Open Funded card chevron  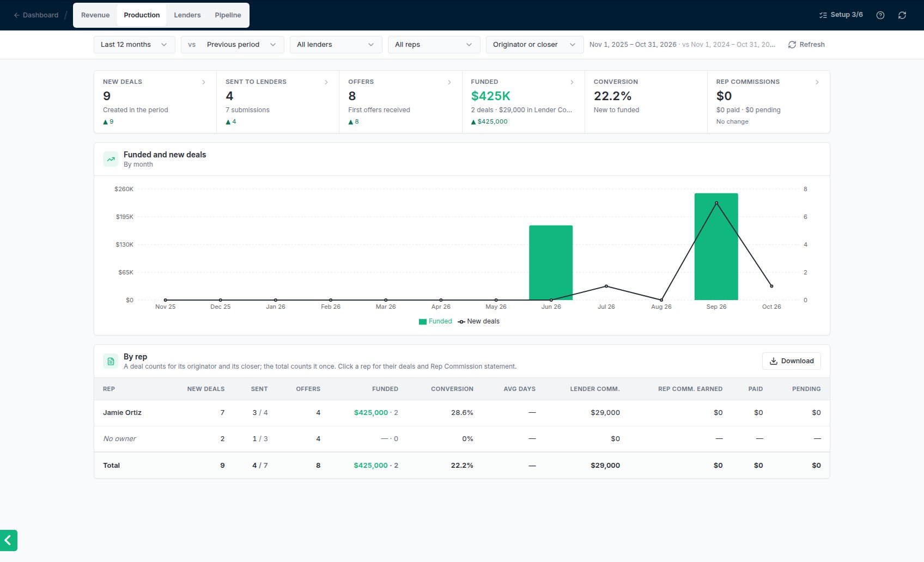tap(572, 82)
